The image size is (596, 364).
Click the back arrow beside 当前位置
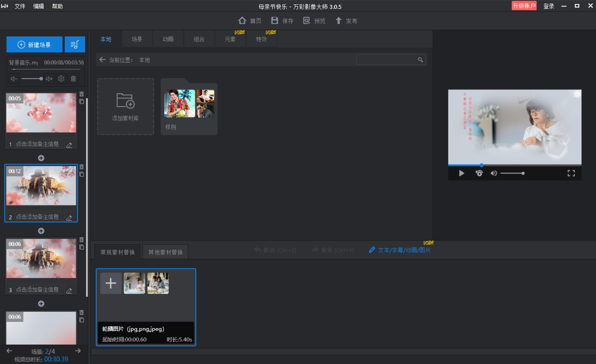pos(102,60)
